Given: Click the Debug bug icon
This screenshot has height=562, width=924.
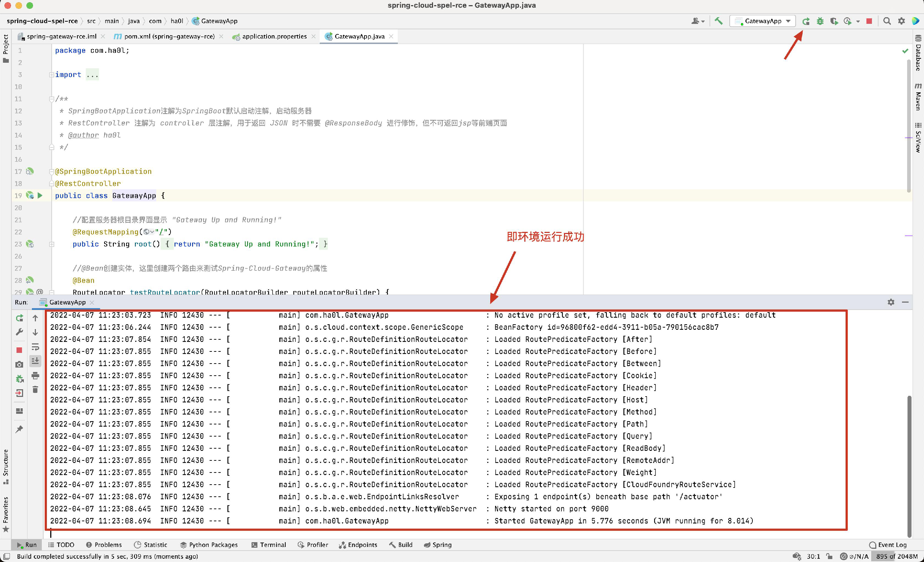Looking at the screenshot, I should (x=820, y=21).
